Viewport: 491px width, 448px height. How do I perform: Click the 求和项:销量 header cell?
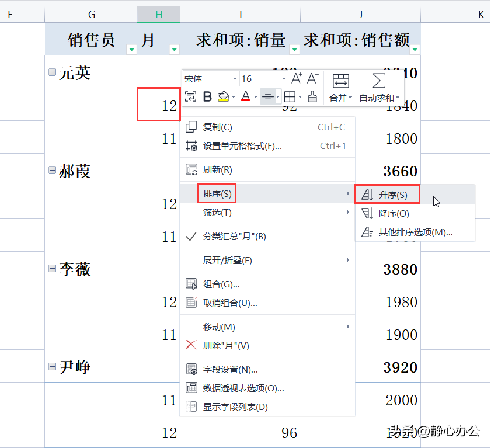pyautogui.click(x=240, y=39)
